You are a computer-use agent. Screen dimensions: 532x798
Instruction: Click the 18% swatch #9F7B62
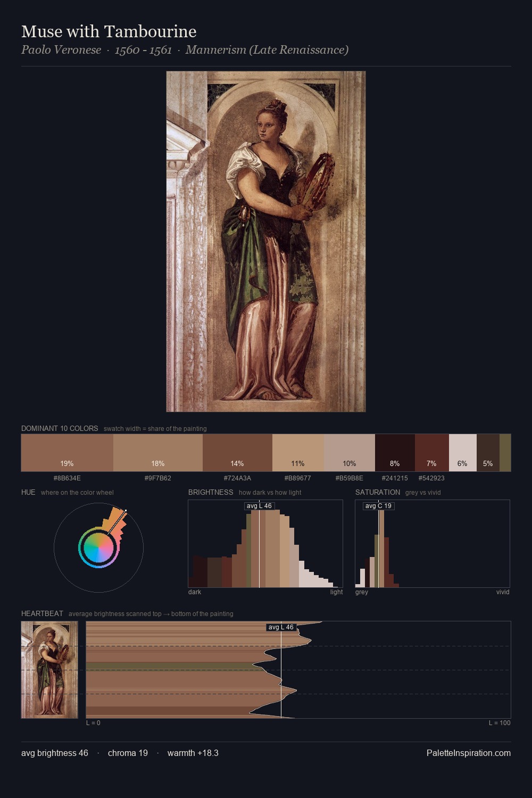pos(158,453)
